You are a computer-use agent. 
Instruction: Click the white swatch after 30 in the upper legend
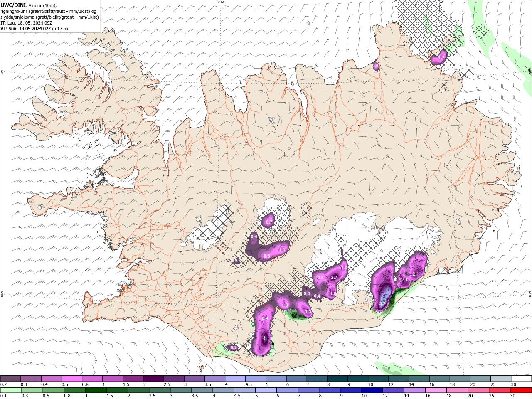pos(521,379)
